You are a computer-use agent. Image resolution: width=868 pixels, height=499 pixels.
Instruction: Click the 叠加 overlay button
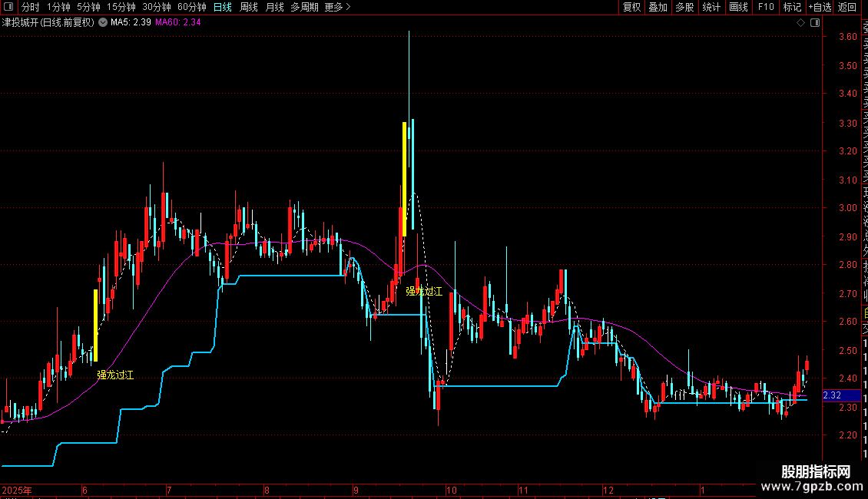coord(658,7)
